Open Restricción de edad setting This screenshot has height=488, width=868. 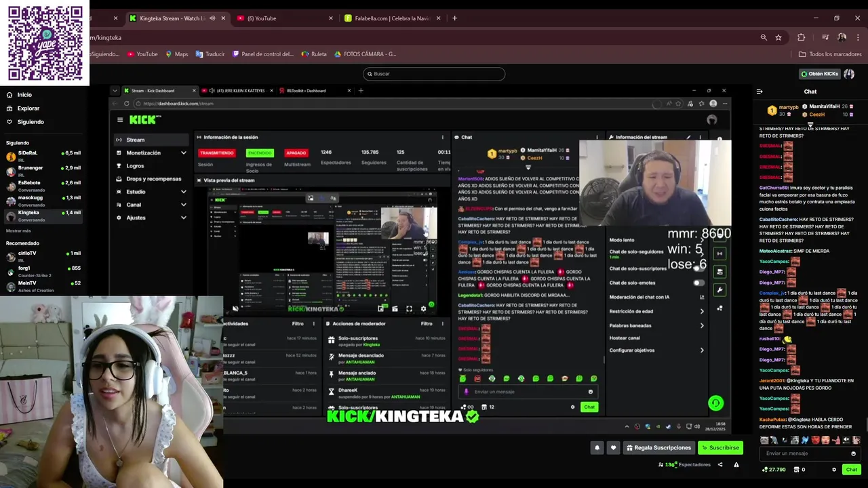pos(656,311)
